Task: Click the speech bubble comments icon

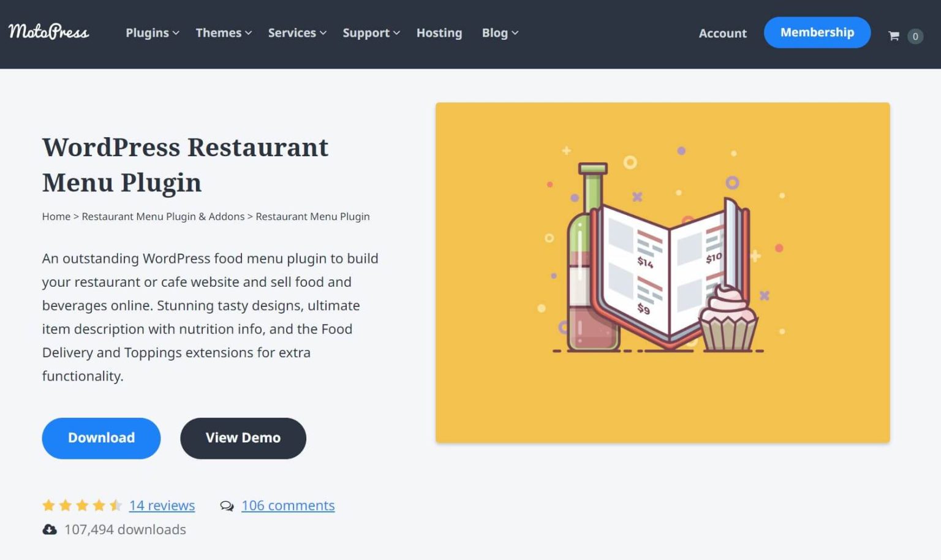Action: 227,506
